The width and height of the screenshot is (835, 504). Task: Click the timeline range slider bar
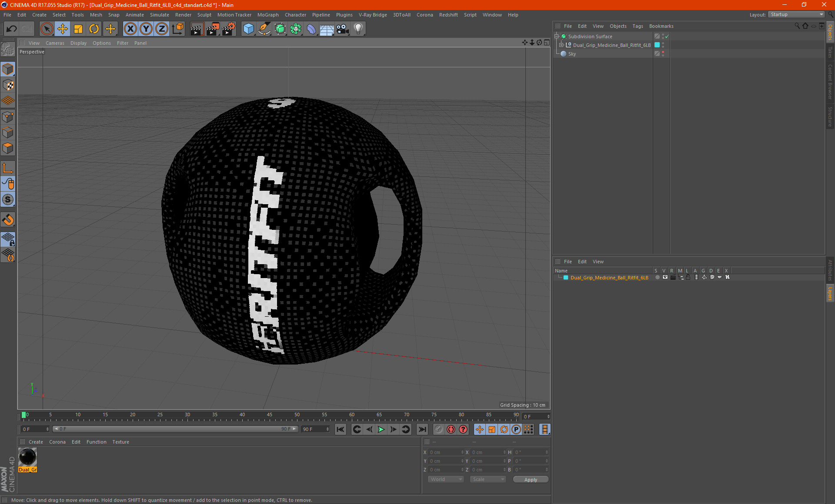pos(175,429)
